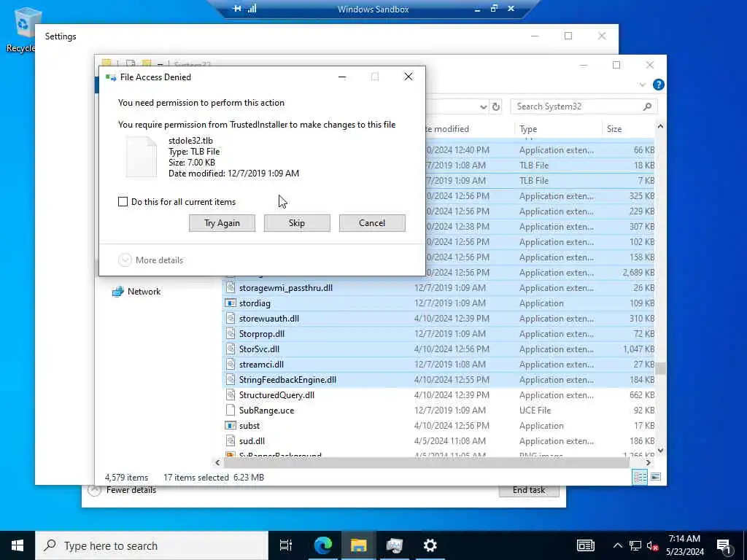Launch Microsoft Edge from taskbar
The height and width of the screenshot is (560, 747).
[322, 545]
